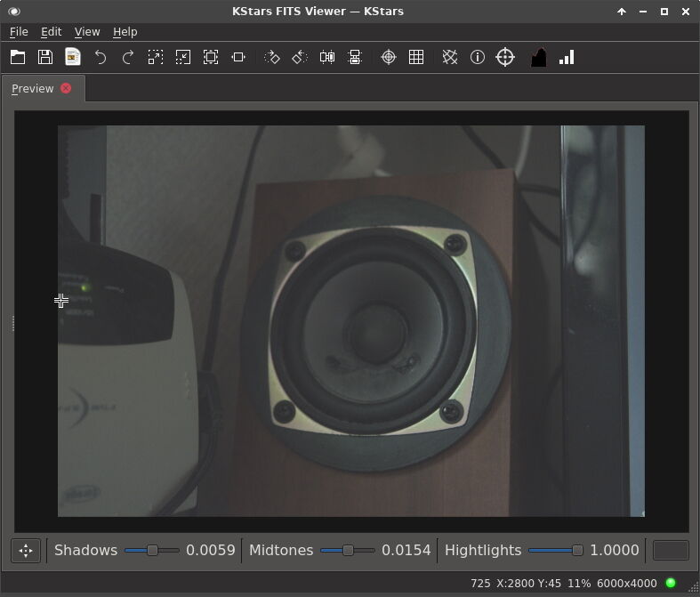Save the FITS file with floppy icon
This screenshot has width=700, height=597.
(x=45, y=57)
